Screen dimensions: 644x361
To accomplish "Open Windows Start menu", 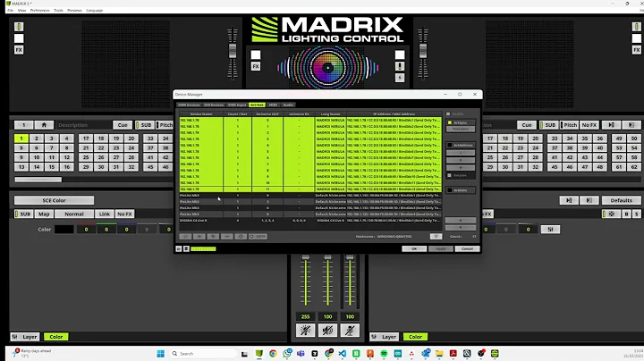I will pos(161,354).
